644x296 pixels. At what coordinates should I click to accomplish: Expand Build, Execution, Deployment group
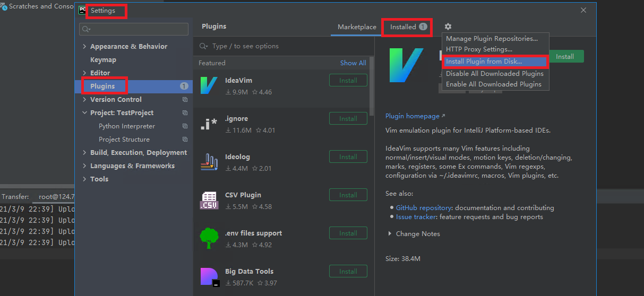pos(85,152)
